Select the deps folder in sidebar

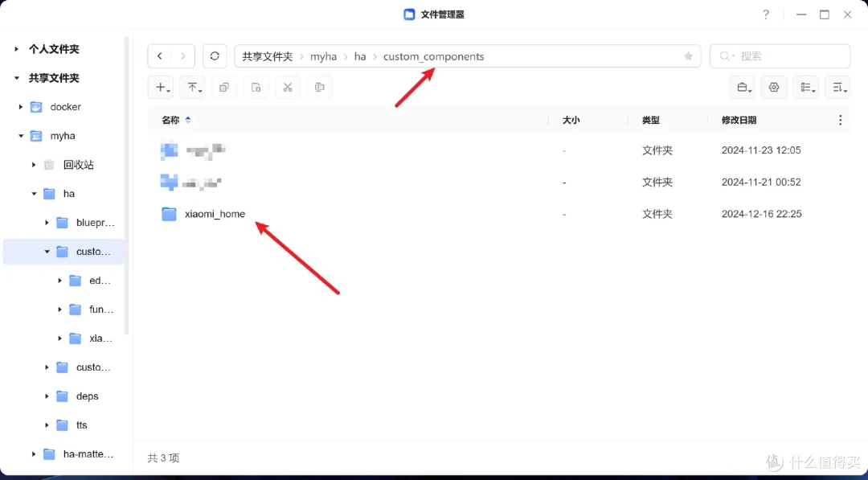[x=87, y=396]
